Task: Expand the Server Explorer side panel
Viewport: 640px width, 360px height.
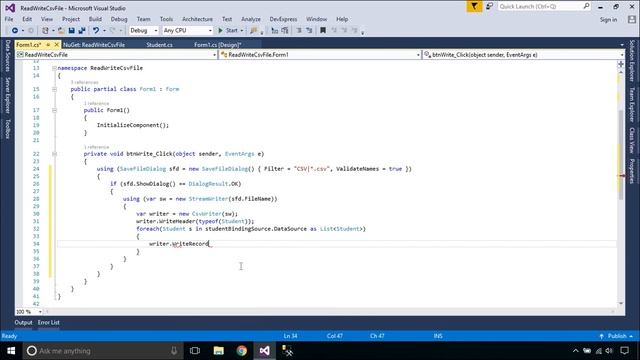Action: click(x=7, y=96)
